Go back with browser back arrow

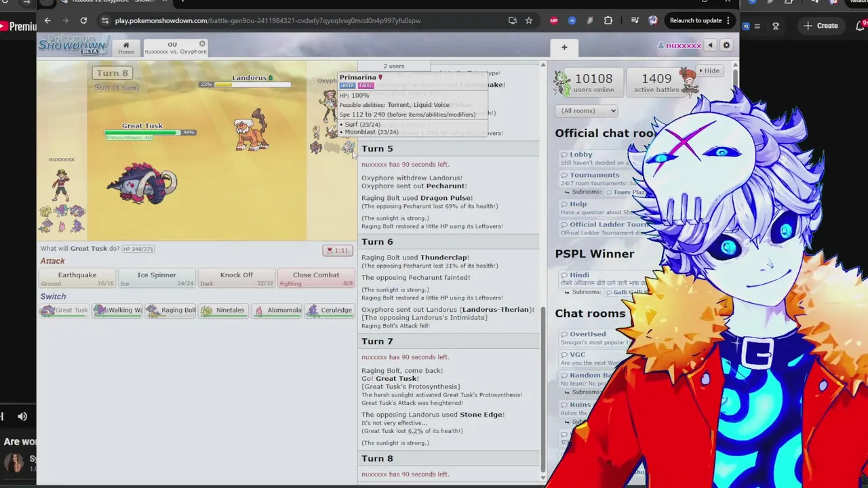pyautogui.click(x=47, y=20)
